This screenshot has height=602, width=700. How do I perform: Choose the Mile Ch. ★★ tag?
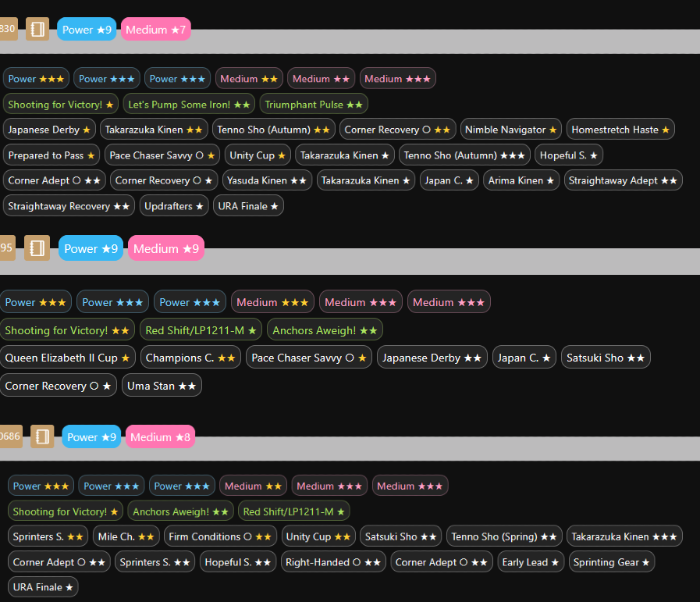(x=126, y=536)
